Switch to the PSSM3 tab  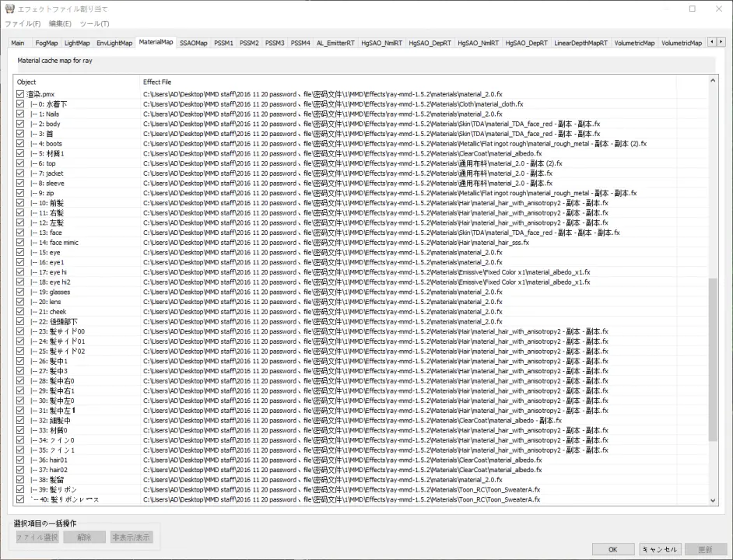click(x=275, y=43)
